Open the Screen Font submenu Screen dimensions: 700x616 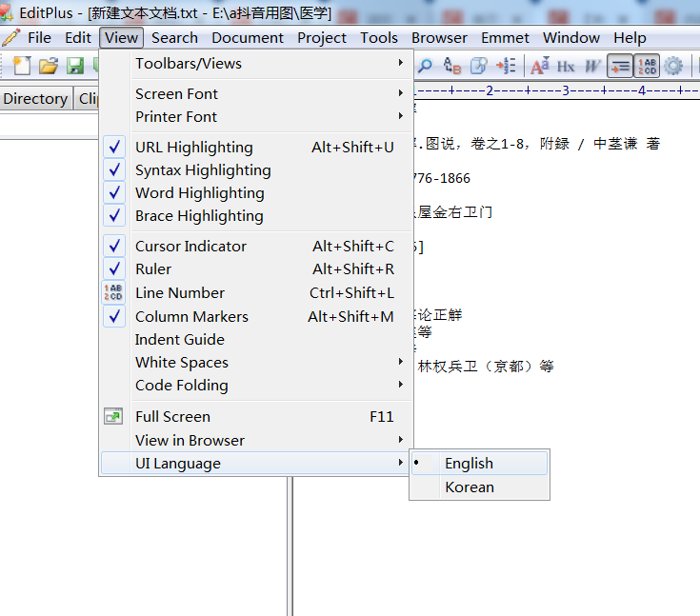[176, 94]
